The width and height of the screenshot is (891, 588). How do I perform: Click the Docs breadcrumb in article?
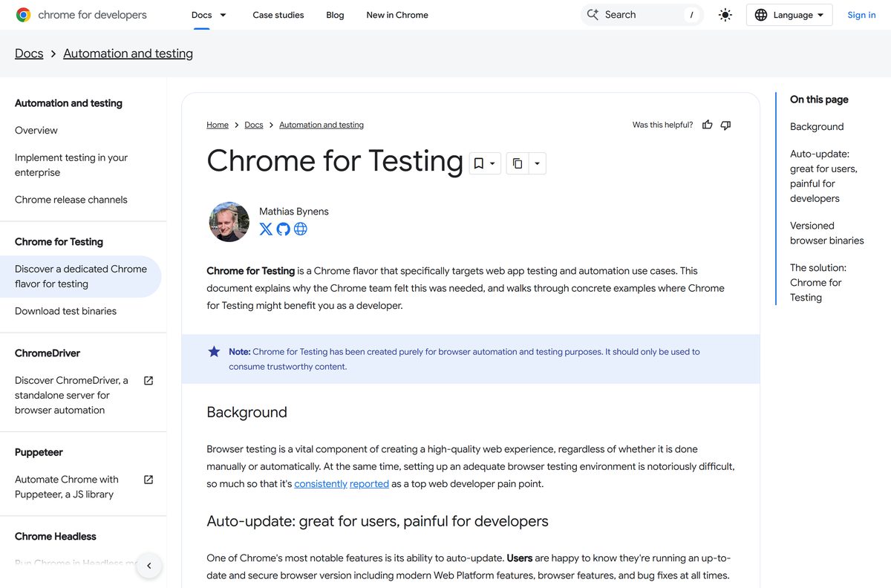tap(254, 125)
